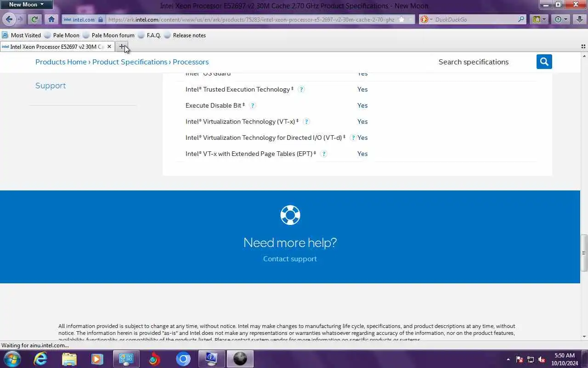The image size is (588, 368).
Task: Switch to the New Moon taskbar button
Action: click(x=240, y=359)
